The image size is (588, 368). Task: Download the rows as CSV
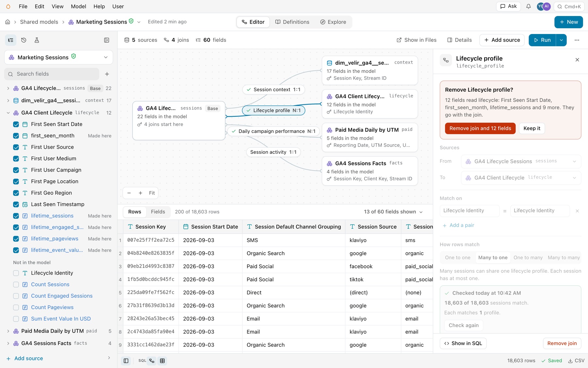pyautogui.click(x=576, y=361)
